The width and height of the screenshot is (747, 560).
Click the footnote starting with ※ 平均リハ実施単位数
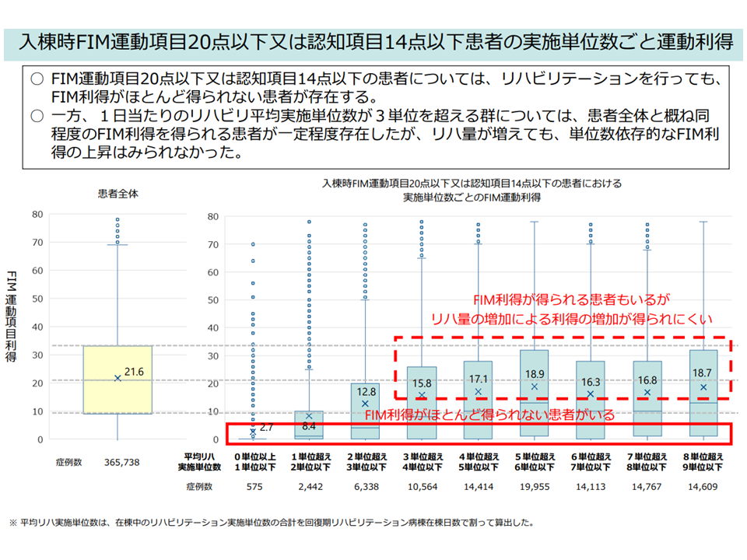click(x=274, y=522)
